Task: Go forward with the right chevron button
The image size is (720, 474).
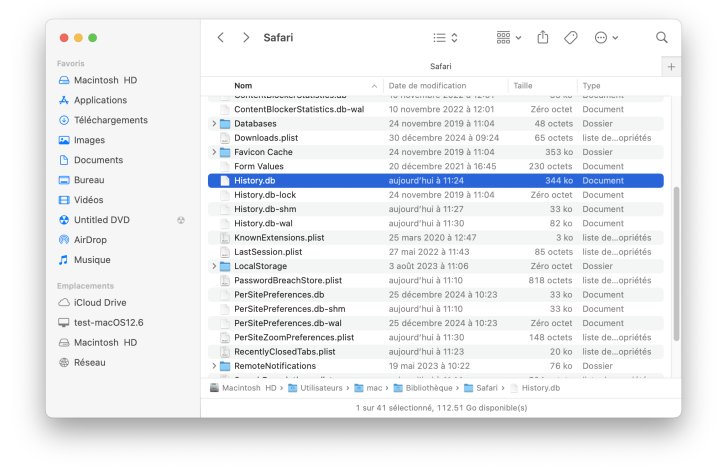Action: [x=246, y=38]
